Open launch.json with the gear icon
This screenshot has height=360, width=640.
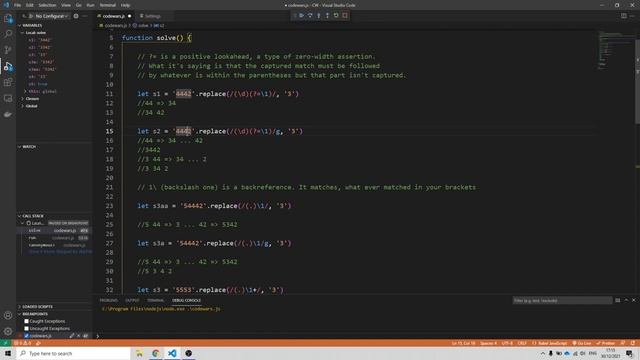point(76,16)
